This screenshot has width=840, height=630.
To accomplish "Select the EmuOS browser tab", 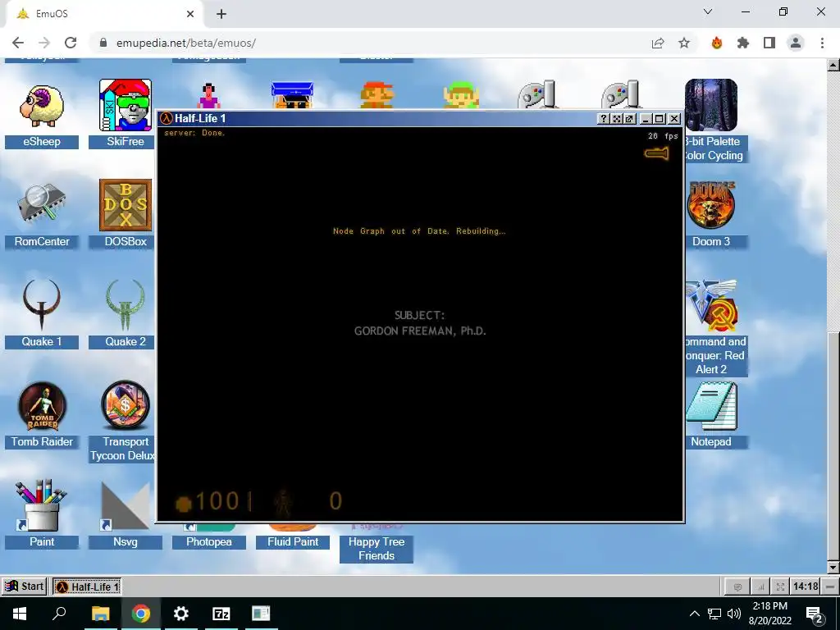I will click(x=104, y=14).
